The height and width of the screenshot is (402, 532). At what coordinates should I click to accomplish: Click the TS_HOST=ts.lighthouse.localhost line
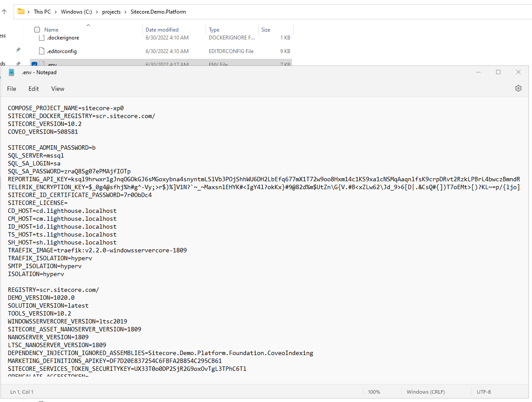[62, 234]
